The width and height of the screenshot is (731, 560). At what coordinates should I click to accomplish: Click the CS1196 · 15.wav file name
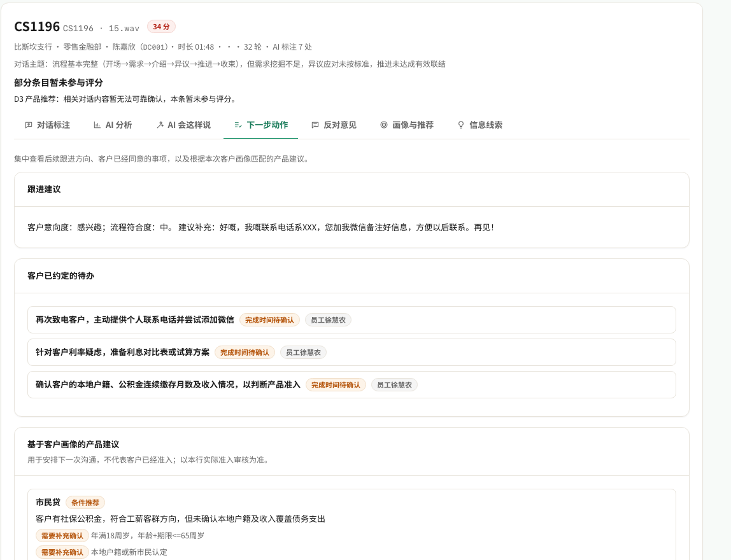coord(101,29)
